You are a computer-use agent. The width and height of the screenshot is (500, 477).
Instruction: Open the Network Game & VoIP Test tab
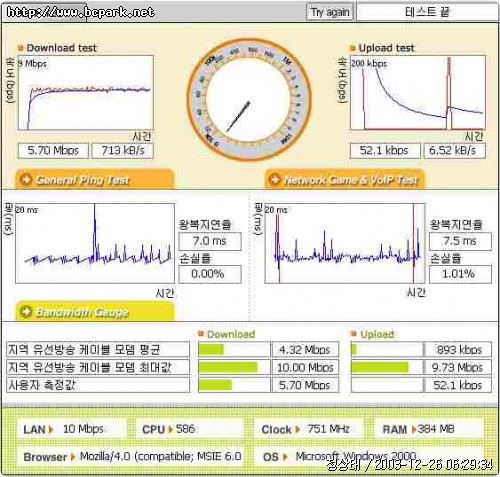coord(345,180)
